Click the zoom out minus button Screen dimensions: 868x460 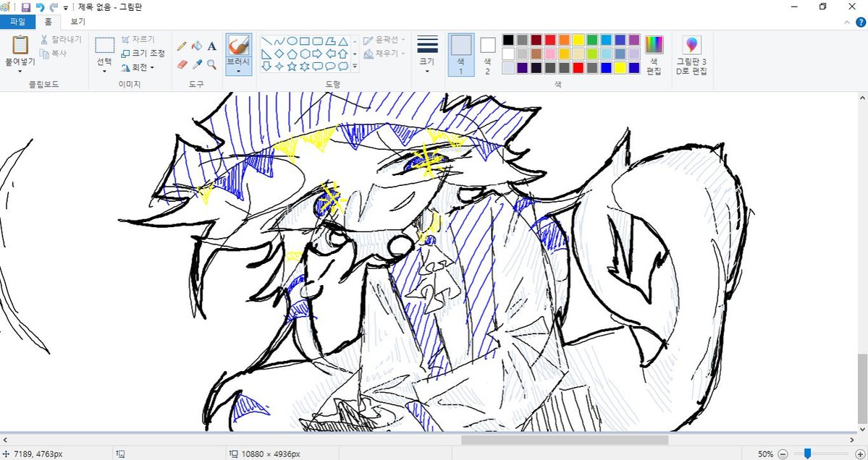pos(783,454)
